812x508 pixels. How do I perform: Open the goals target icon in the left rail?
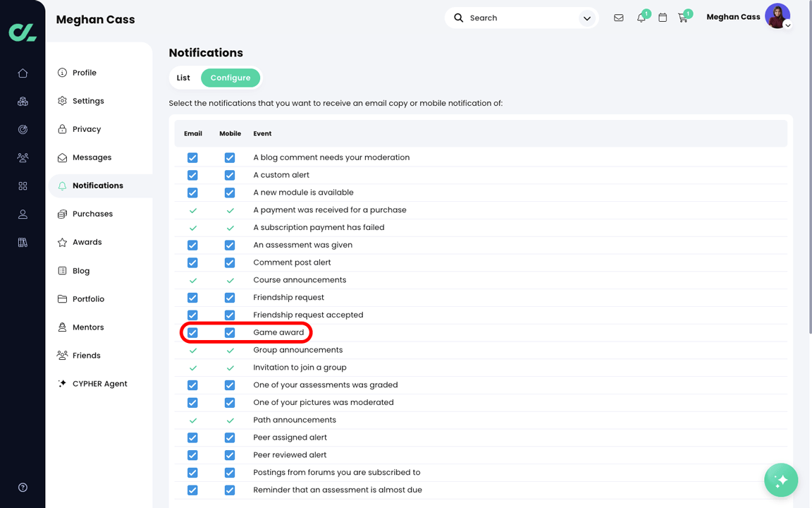[23, 130]
